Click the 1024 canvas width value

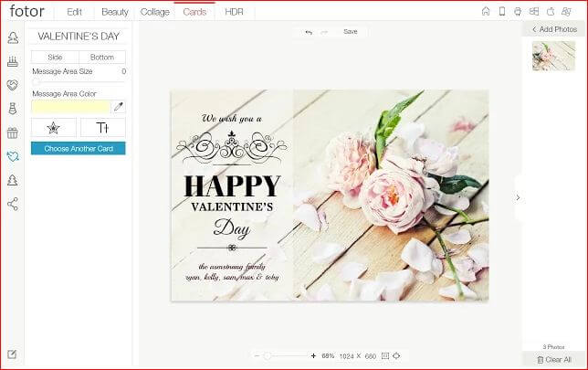(347, 356)
